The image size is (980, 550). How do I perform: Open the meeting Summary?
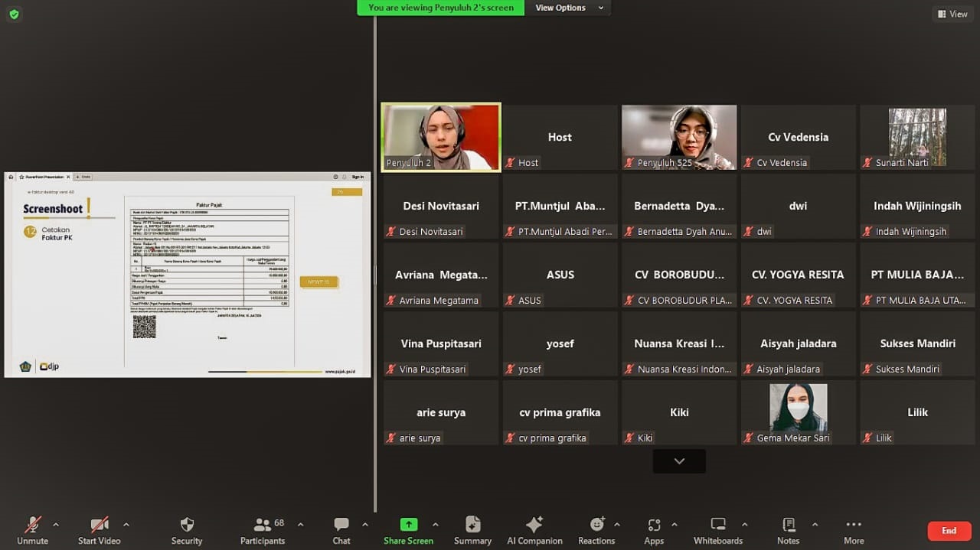click(472, 525)
